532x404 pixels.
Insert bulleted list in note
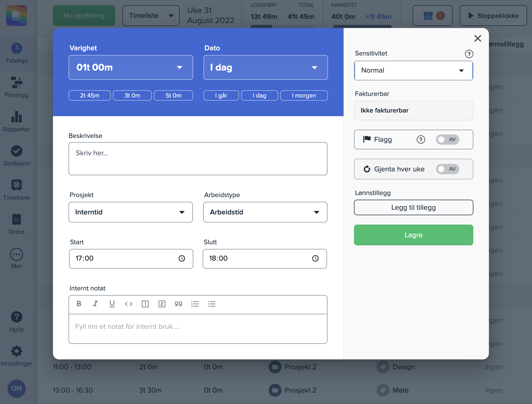point(212,304)
